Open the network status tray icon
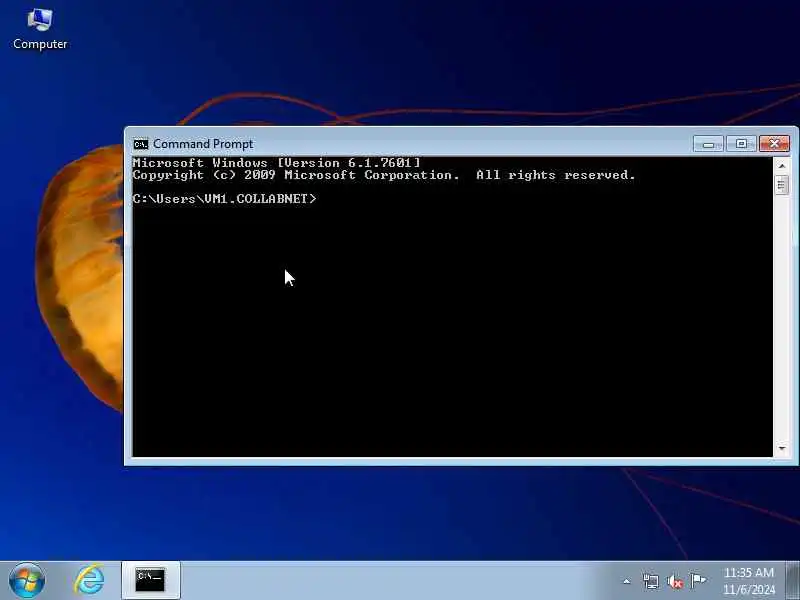The image size is (800, 600). coord(651,581)
